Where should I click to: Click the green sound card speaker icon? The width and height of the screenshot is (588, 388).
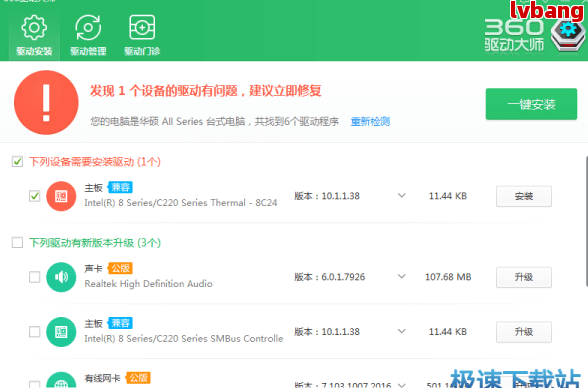point(61,277)
